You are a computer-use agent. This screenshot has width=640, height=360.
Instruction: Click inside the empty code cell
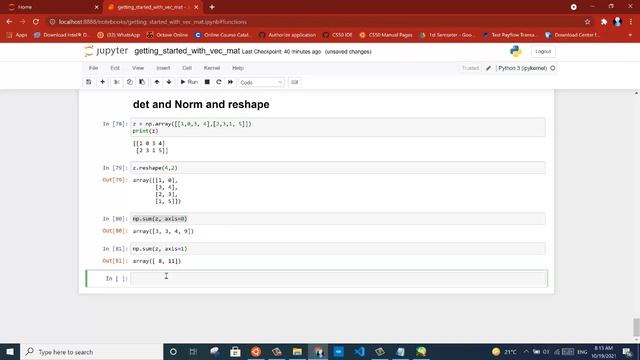pyautogui.click(x=338, y=278)
